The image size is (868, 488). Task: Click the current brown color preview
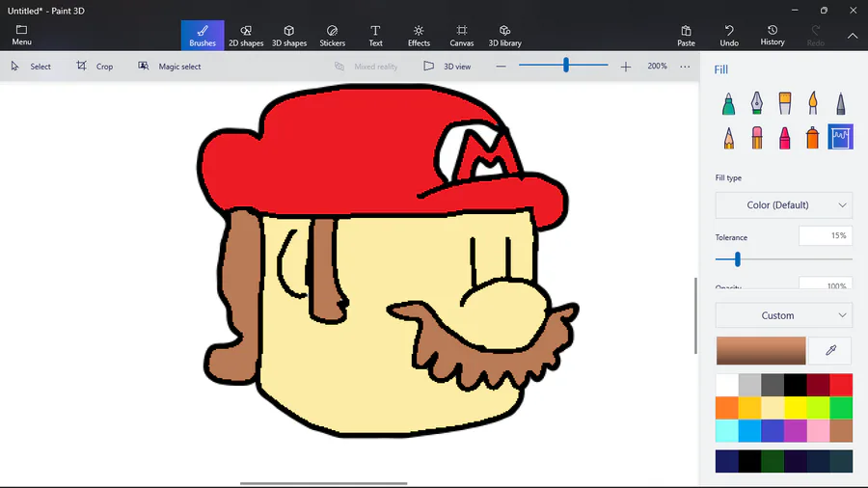[x=761, y=350]
